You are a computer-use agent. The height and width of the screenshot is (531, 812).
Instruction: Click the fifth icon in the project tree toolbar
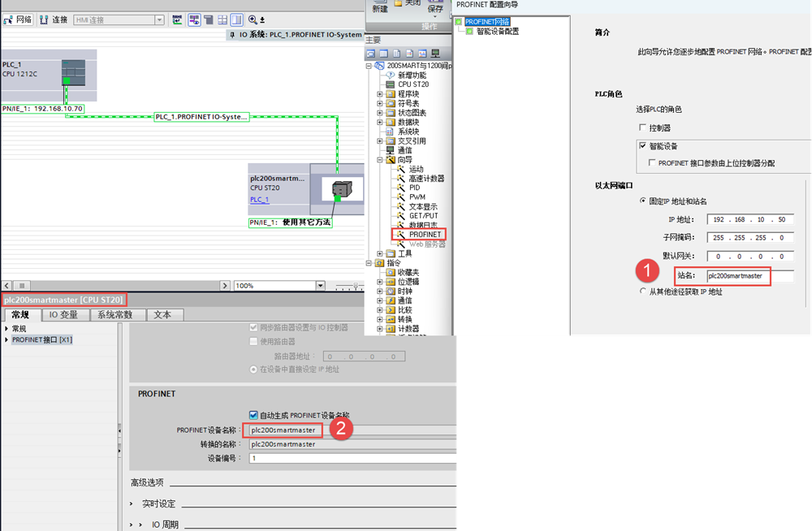(422, 54)
